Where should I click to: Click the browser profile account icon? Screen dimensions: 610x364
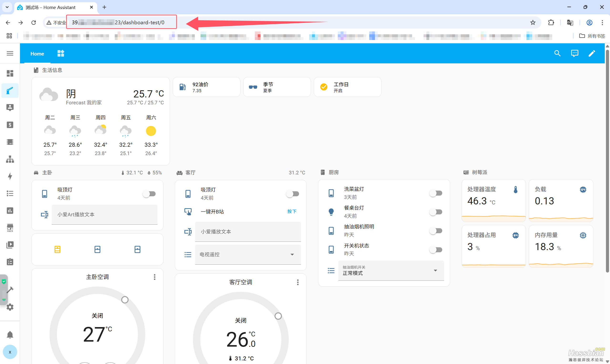pos(589,23)
